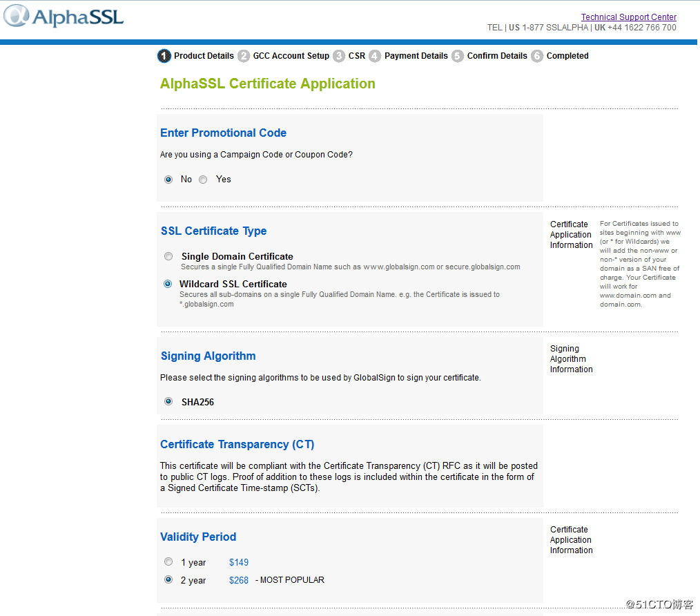Click step 2 circle icon for GCC Account Setup

point(243,56)
